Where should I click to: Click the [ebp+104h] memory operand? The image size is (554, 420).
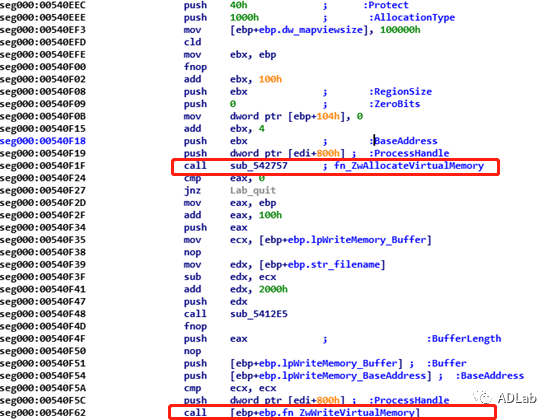(316, 116)
